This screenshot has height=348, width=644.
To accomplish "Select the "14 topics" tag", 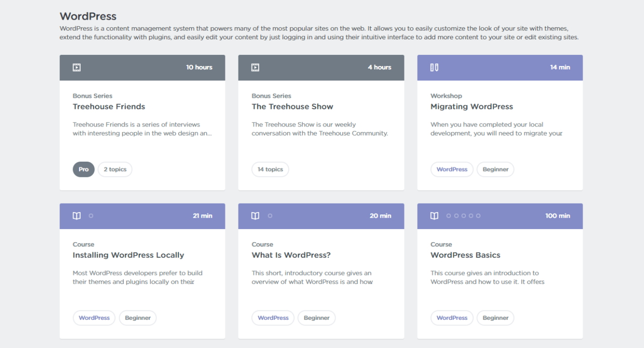I will 270,169.
